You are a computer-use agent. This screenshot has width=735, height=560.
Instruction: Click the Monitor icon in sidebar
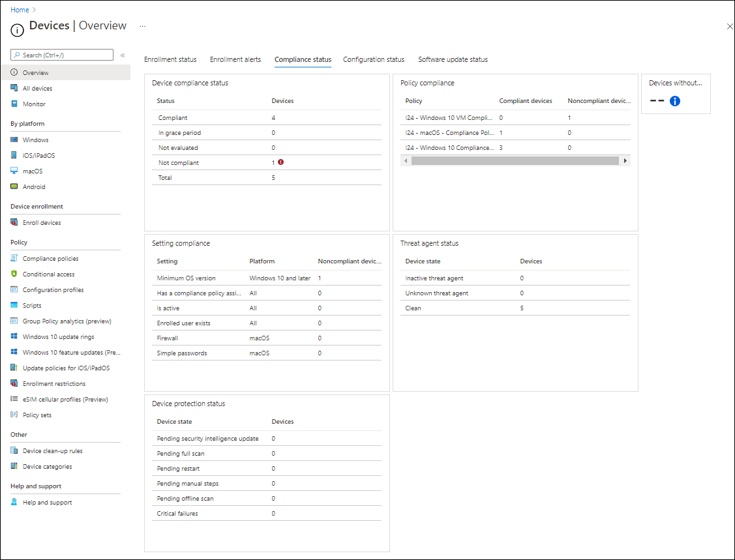[14, 104]
